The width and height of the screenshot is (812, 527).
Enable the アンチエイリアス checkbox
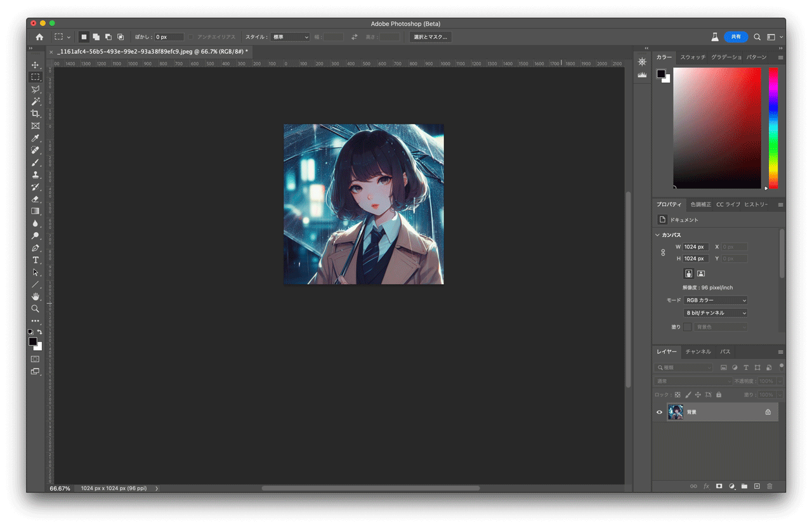pos(192,37)
